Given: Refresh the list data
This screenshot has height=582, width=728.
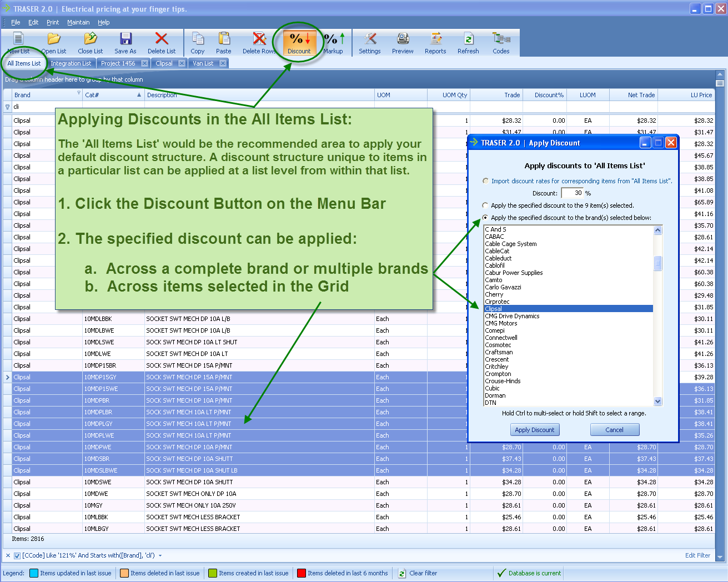Looking at the screenshot, I should click(x=468, y=43).
